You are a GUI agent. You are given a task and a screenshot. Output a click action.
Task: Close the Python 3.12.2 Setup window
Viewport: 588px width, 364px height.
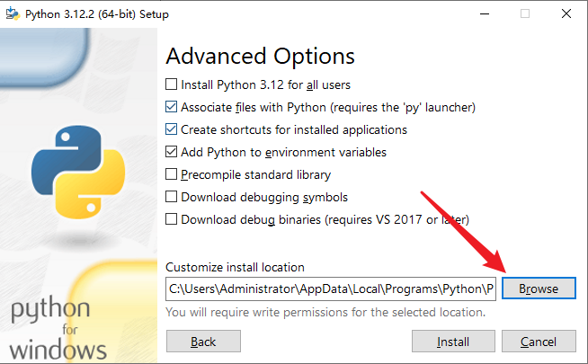coord(566,14)
